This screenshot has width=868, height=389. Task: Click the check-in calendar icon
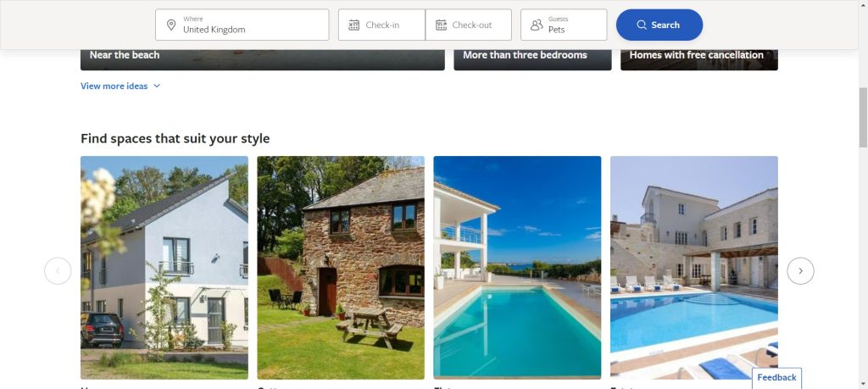click(353, 25)
